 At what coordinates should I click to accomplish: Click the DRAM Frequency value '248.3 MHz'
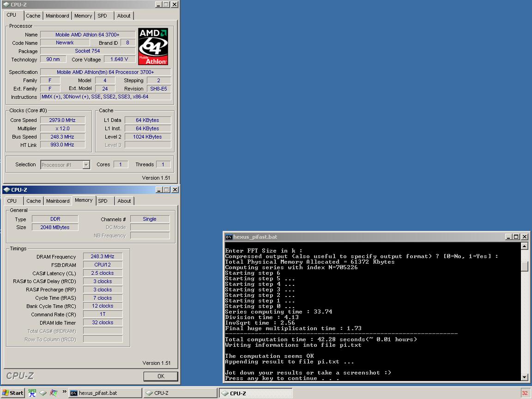point(103,256)
